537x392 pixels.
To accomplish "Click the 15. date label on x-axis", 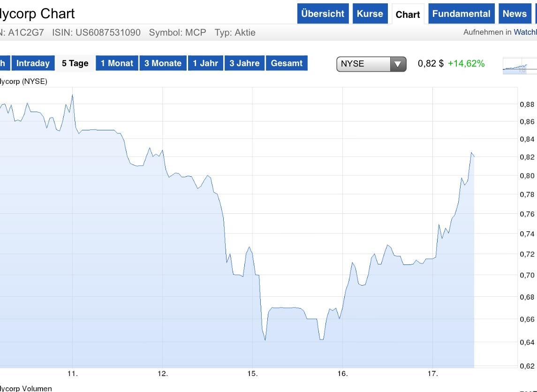I will click(253, 374).
